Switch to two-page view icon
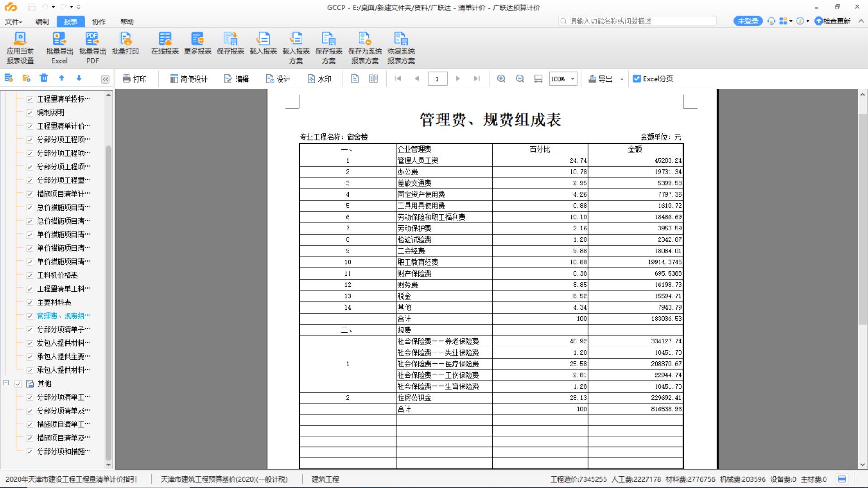The height and width of the screenshot is (488, 868). coord(373,79)
